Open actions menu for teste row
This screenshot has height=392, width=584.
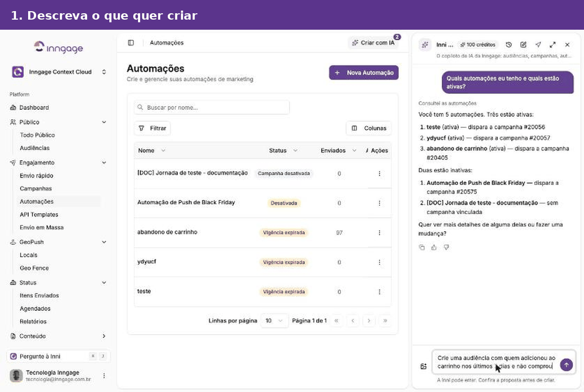(379, 292)
